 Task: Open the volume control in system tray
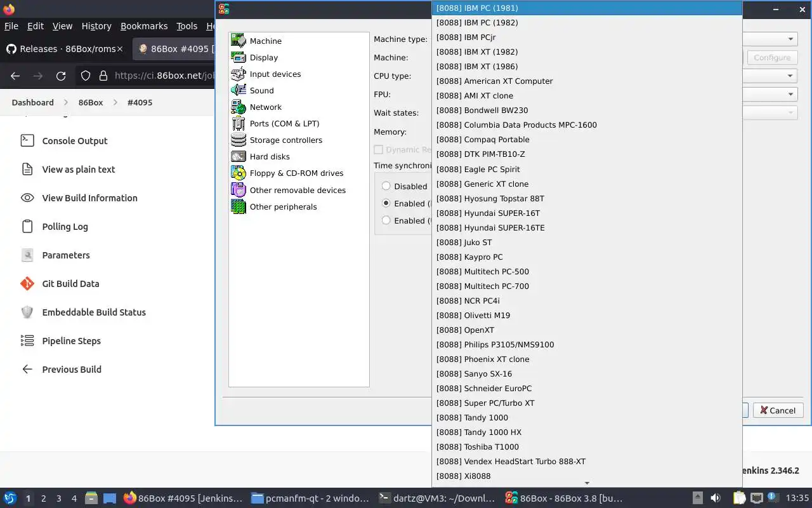[716, 498]
